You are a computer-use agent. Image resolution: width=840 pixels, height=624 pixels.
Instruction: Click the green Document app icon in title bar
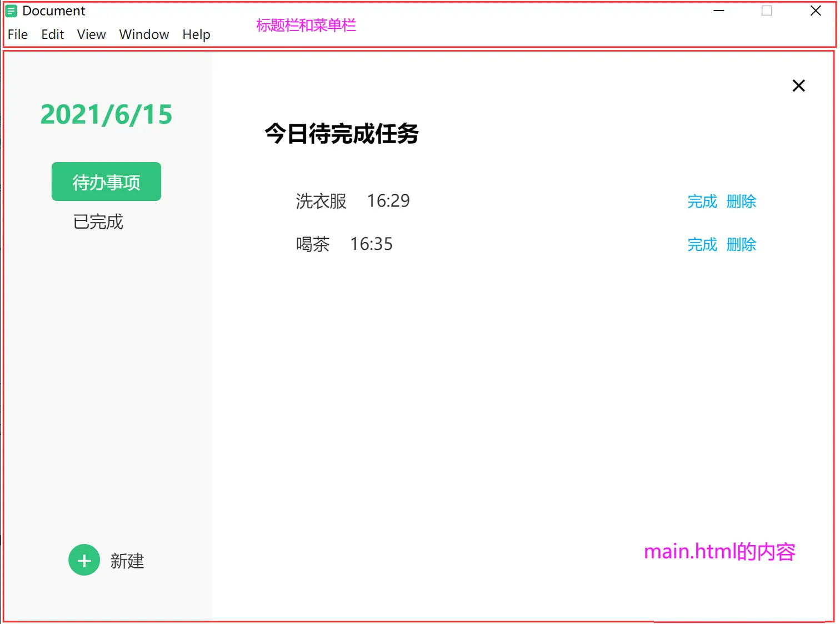pyautogui.click(x=11, y=11)
